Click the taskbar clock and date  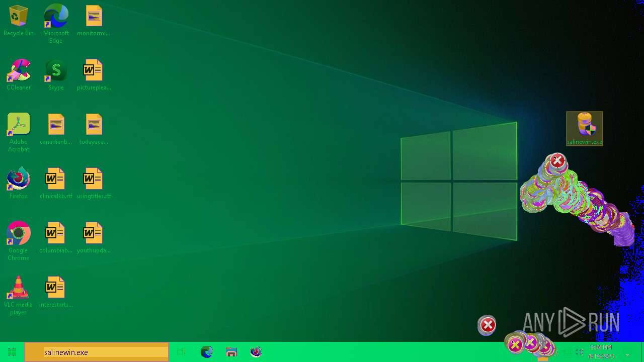click(601, 352)
